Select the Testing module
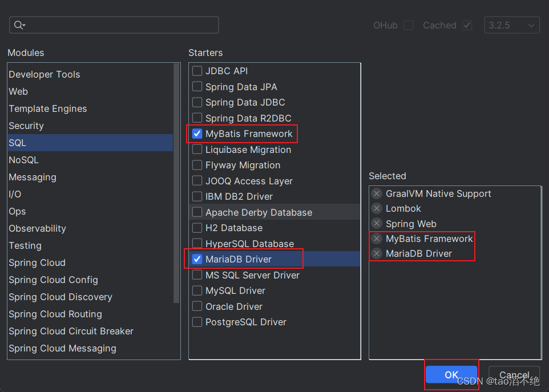This screenshot has width=549, height=392. tap(90, 246)
